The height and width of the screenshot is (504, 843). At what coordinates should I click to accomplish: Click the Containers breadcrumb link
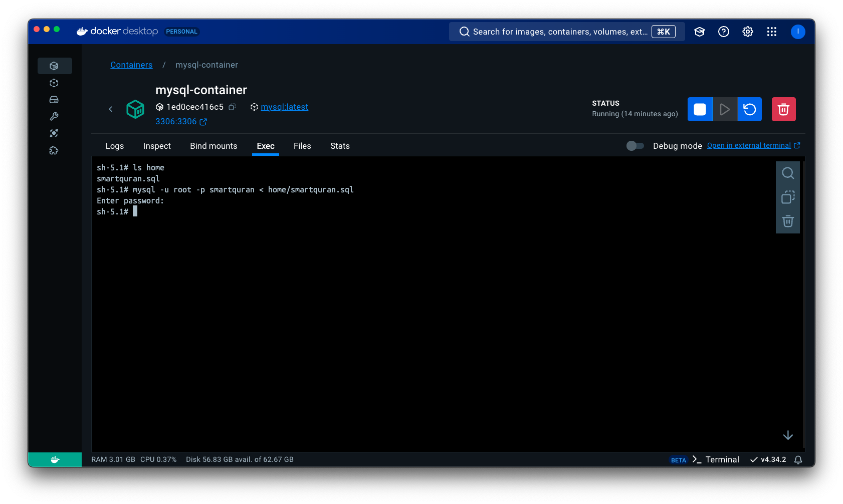coord(131,65)
